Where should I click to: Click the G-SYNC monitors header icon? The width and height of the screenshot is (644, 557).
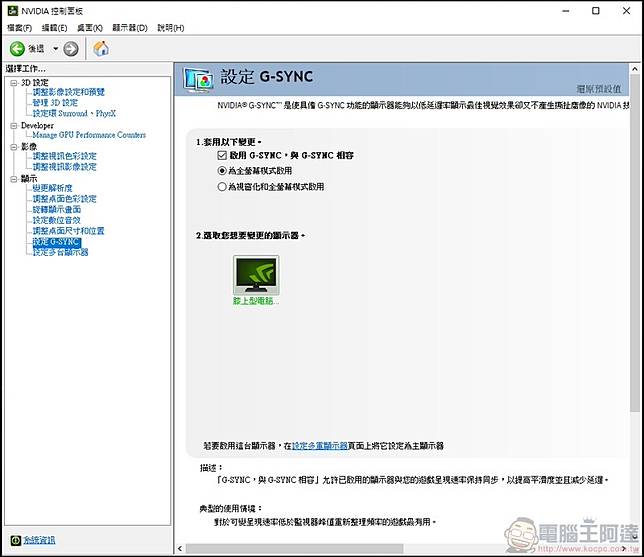[198, 79]
